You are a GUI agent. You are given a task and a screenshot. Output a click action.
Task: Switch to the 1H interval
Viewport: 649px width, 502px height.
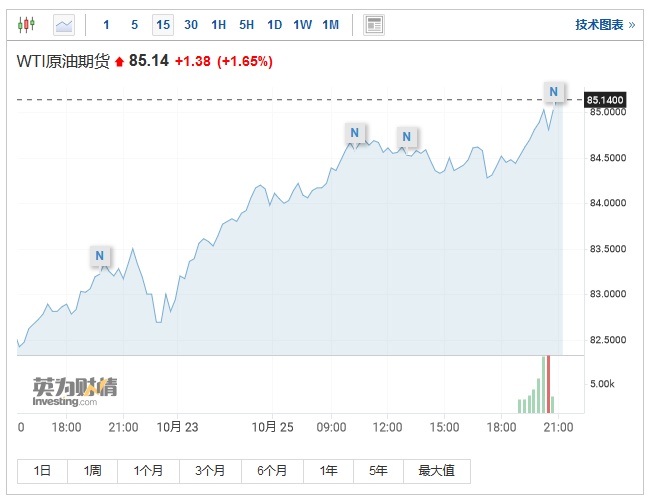219,24
